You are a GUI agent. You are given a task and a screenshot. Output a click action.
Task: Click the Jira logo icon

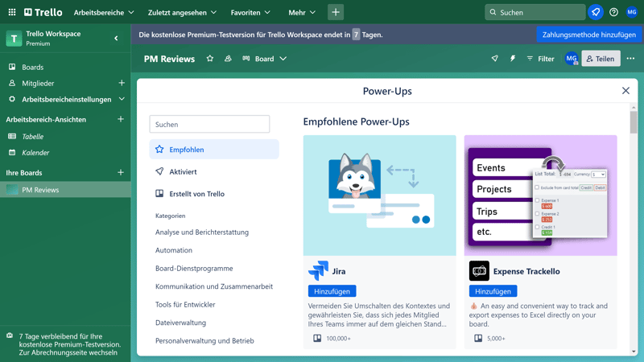tap(318, 271)
